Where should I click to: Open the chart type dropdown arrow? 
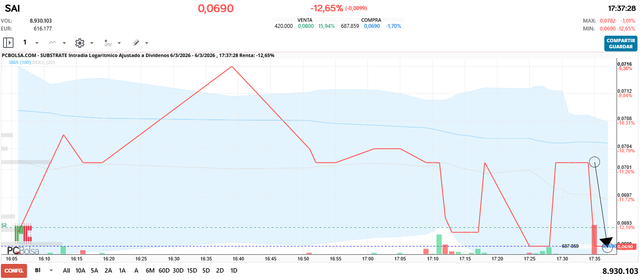64,44
